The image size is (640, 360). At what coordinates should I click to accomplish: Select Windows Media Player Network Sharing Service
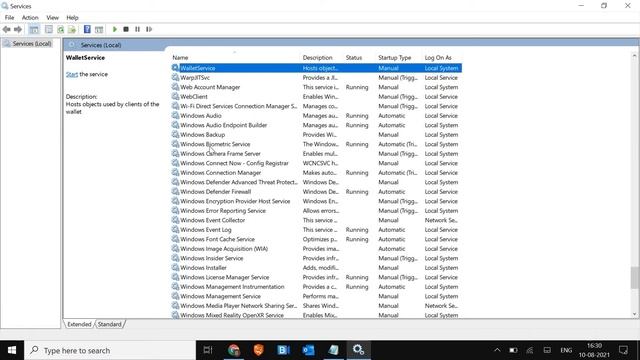tap(316, 306)
